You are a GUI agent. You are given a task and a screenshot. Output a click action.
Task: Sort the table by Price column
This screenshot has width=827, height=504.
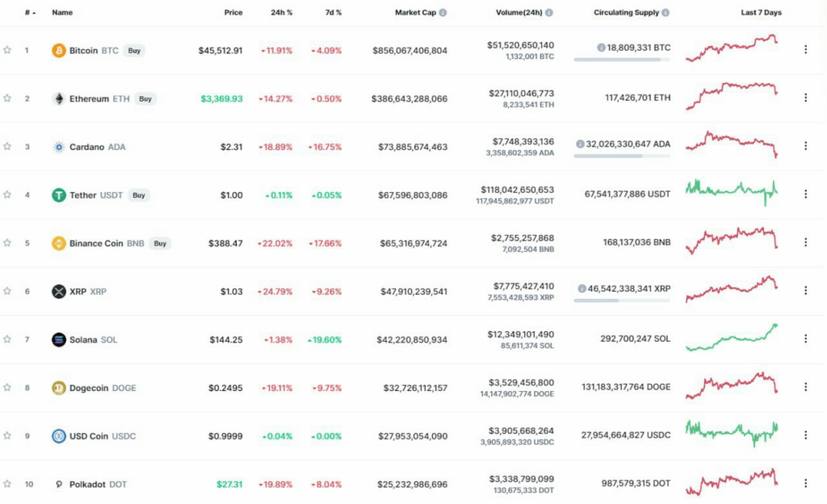coord(233,13)
